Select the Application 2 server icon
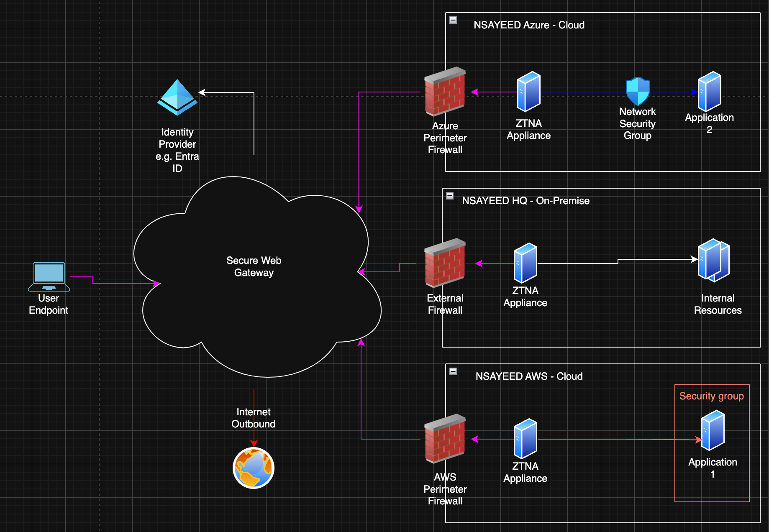769x532 pixels. pyautogui.click(x=709, y=91)
